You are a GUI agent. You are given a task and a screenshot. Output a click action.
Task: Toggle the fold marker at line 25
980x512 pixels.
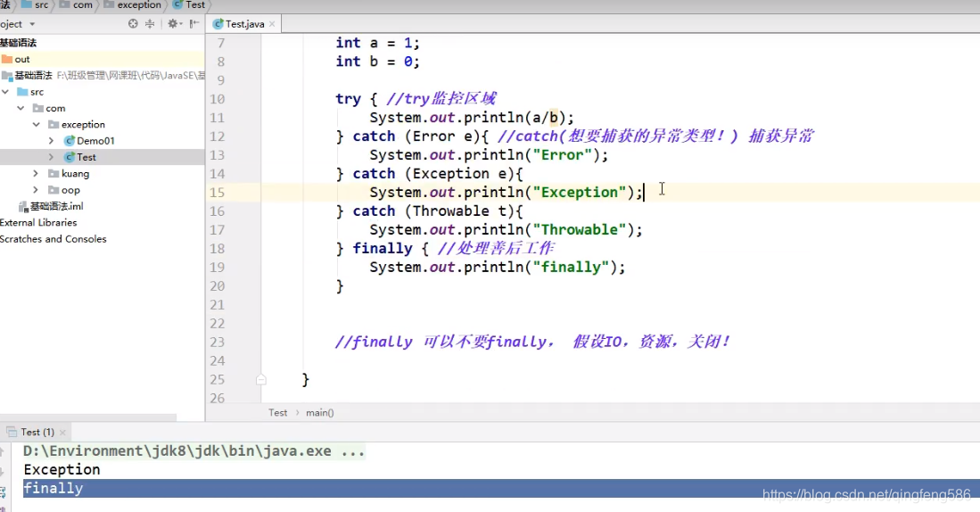[x=261, y=379]
